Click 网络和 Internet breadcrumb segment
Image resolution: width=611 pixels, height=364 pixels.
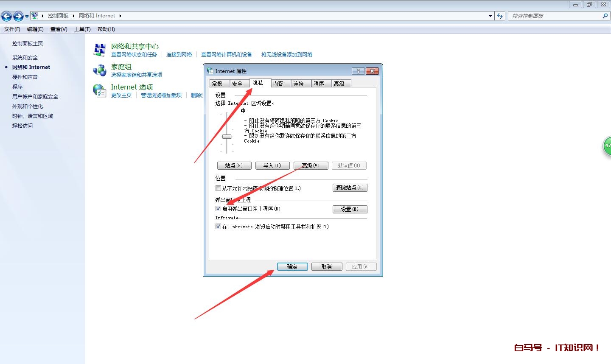point(97,16)
